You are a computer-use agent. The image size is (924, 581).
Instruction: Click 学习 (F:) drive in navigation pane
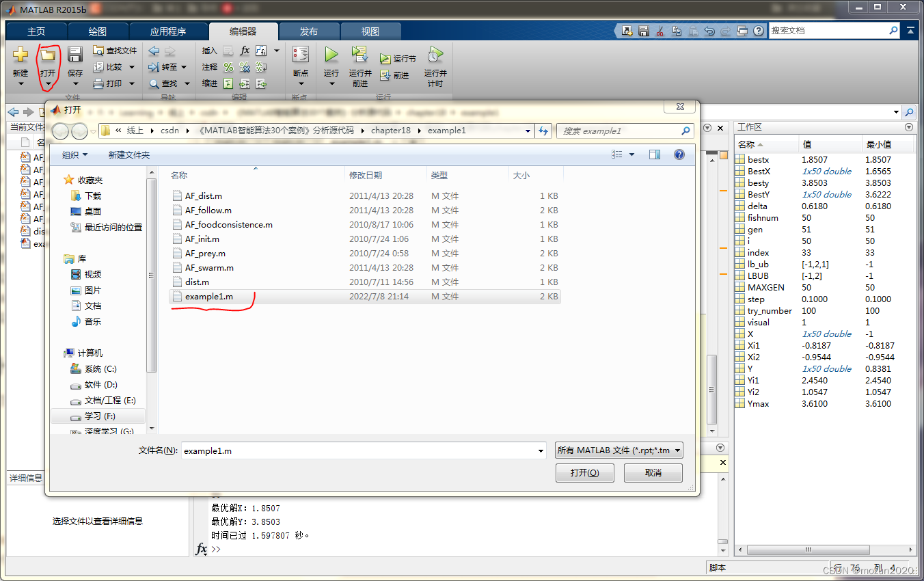click(x=92, y=416)
